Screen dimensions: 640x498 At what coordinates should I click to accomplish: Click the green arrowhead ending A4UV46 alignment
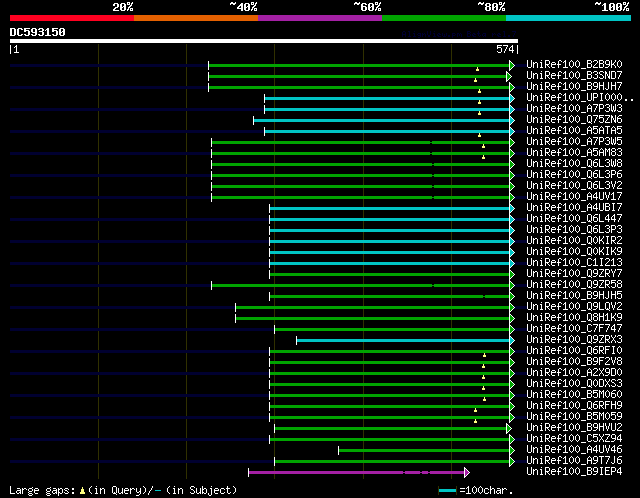click(512, 451)
